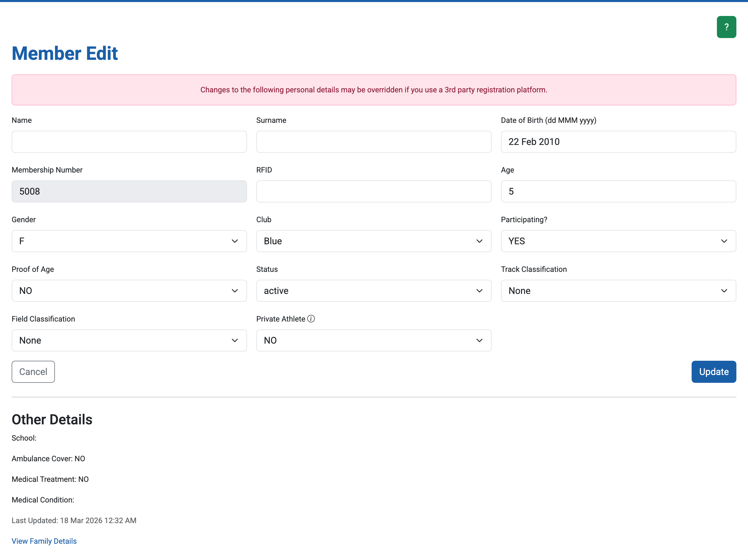Viewport: 748px width, 560px height.
Task: Click the Date of Birth field
Action: pyautogui.click(x=618, y=142)
